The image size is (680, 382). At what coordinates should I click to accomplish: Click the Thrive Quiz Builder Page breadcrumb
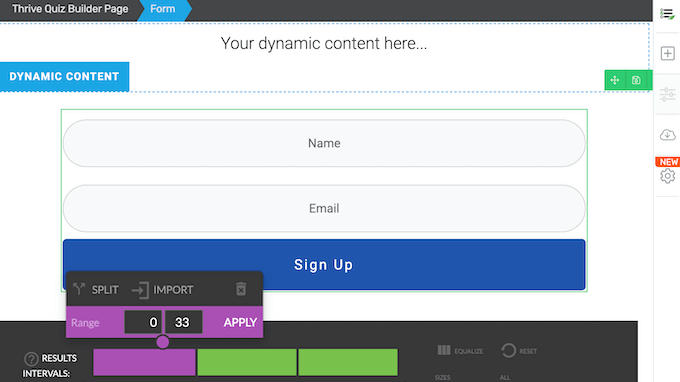click(70, 9)
